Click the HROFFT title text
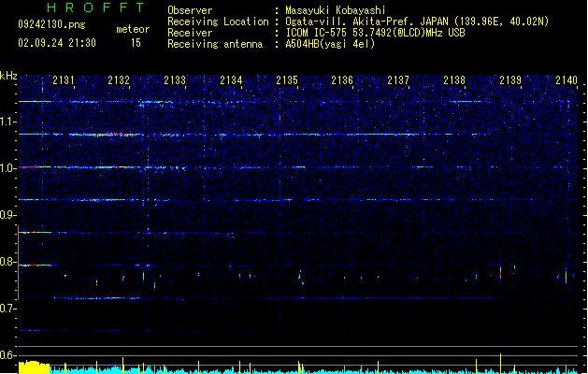This screenshot has width=588, height=374. pos(95,7)
